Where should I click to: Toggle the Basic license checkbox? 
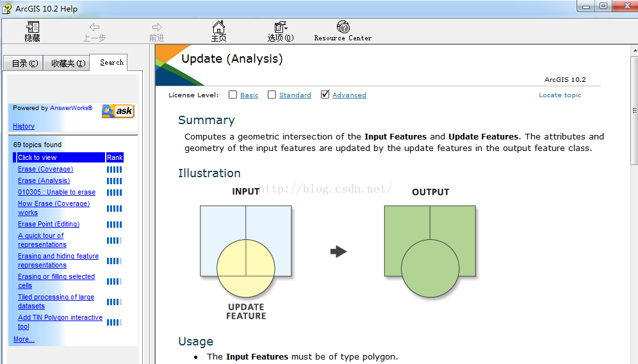point(233,95)
